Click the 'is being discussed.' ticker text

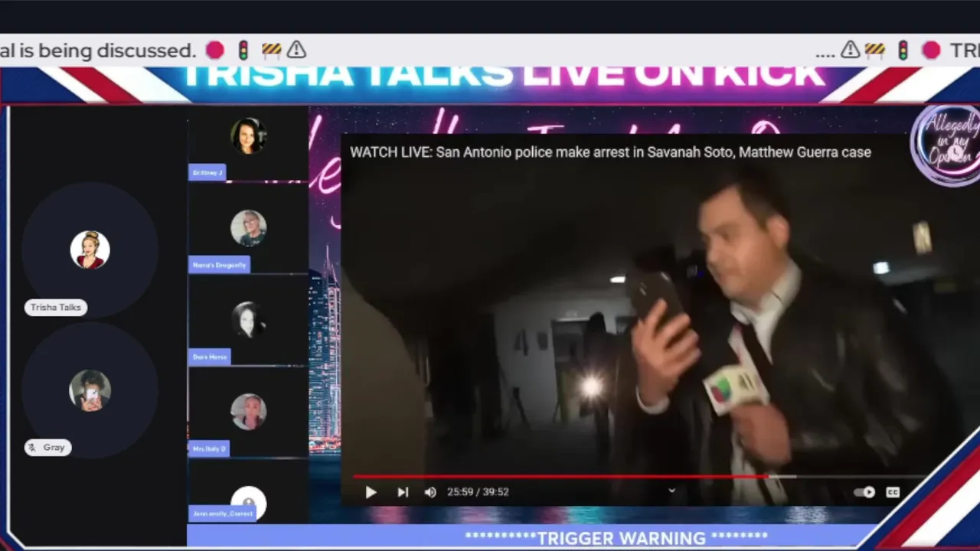pyautogui.click(x=107, y=51)
